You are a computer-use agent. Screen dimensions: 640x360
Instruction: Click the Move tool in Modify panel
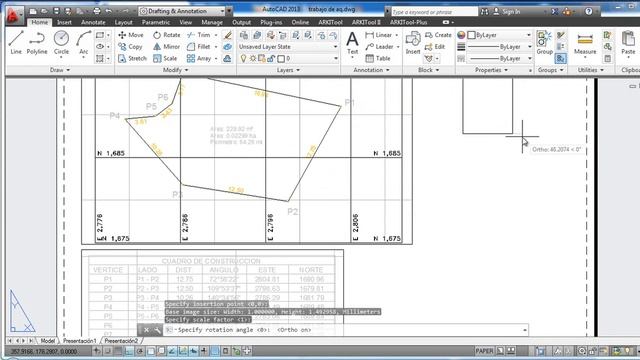(x=131, y=35)
